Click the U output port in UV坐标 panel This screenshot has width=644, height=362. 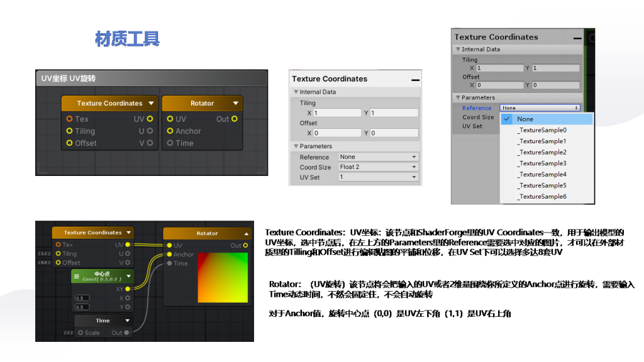click(x=150, y=131)
